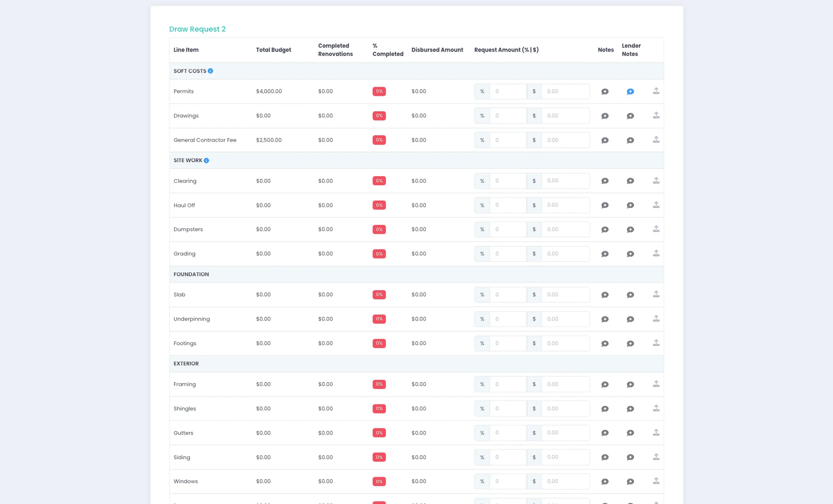The image size is (833, 504).
Task: Focus Haul Off dollar request field
Action: tap(565, 205)
